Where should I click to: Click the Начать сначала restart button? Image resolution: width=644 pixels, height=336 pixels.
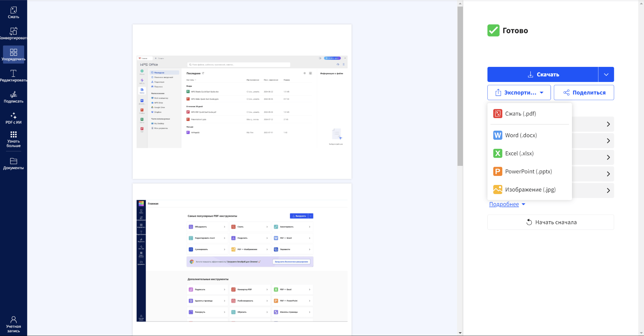[x=551, y=222]
